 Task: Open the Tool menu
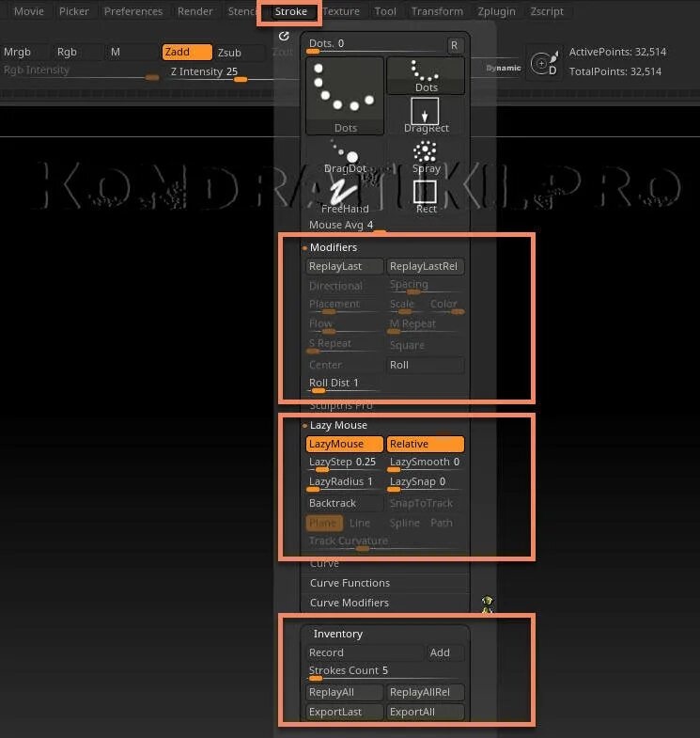(385, 11)
